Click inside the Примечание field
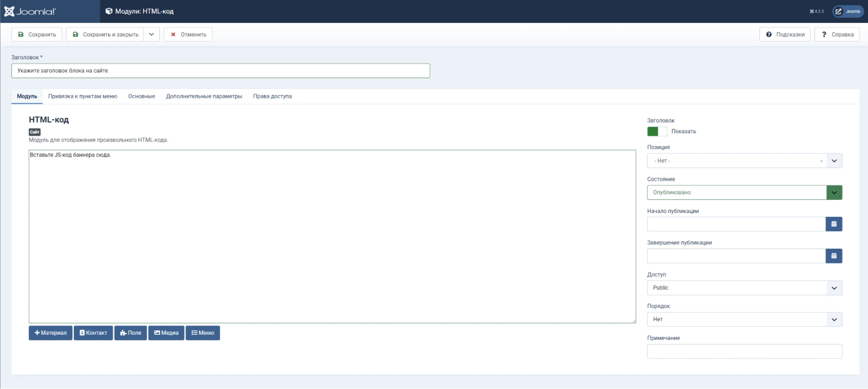This screenshot has height=389, width=868. [744, 351]
